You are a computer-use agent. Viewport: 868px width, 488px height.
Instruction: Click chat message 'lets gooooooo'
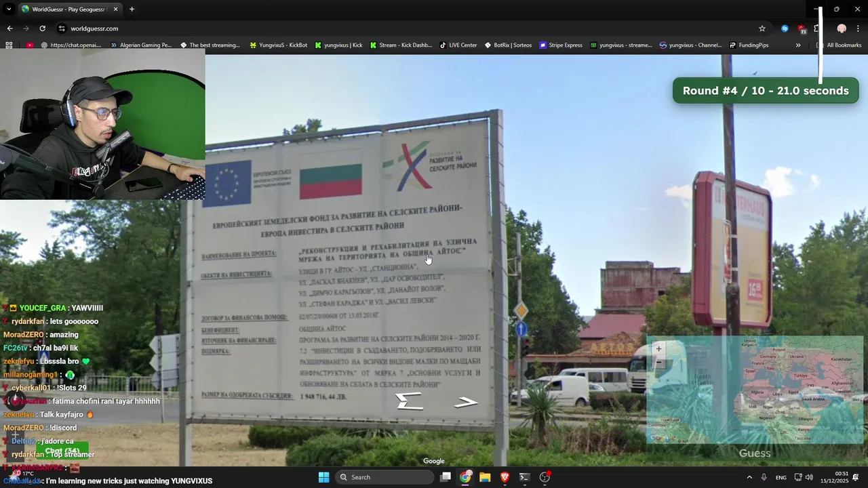pos(74,321)
